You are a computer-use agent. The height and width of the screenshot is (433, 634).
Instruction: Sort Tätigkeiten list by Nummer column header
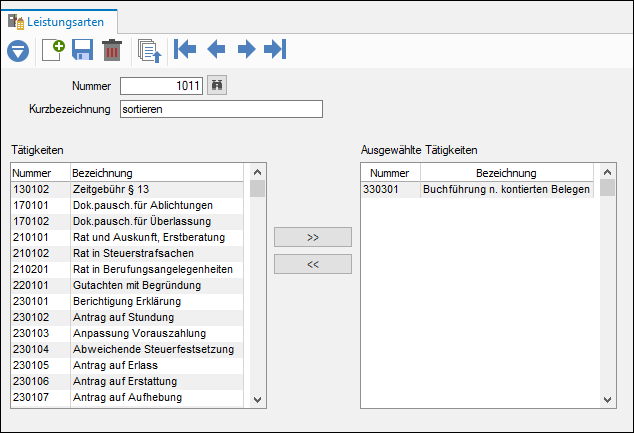coord(40,173)
